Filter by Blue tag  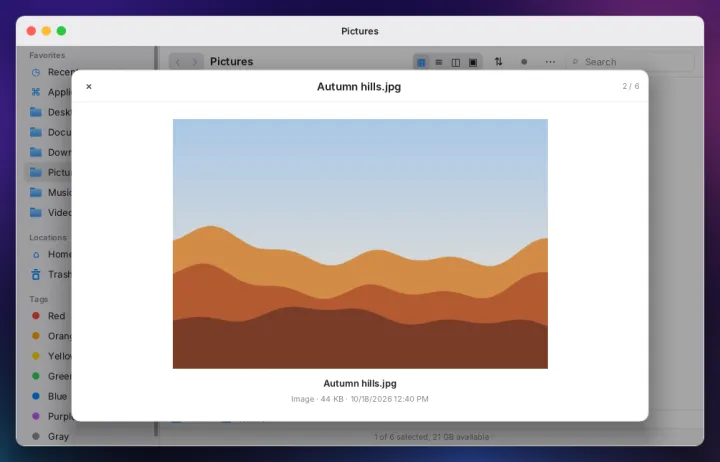(x=48, y=396)
